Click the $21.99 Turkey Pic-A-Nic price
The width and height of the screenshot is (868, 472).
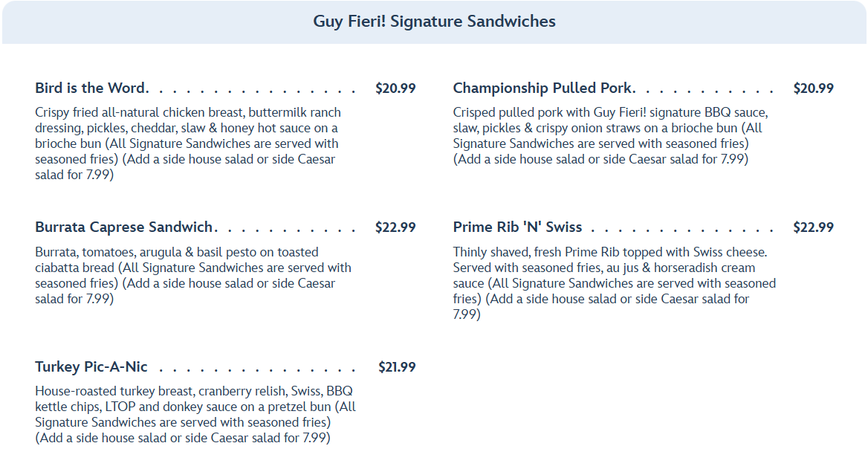397,366
